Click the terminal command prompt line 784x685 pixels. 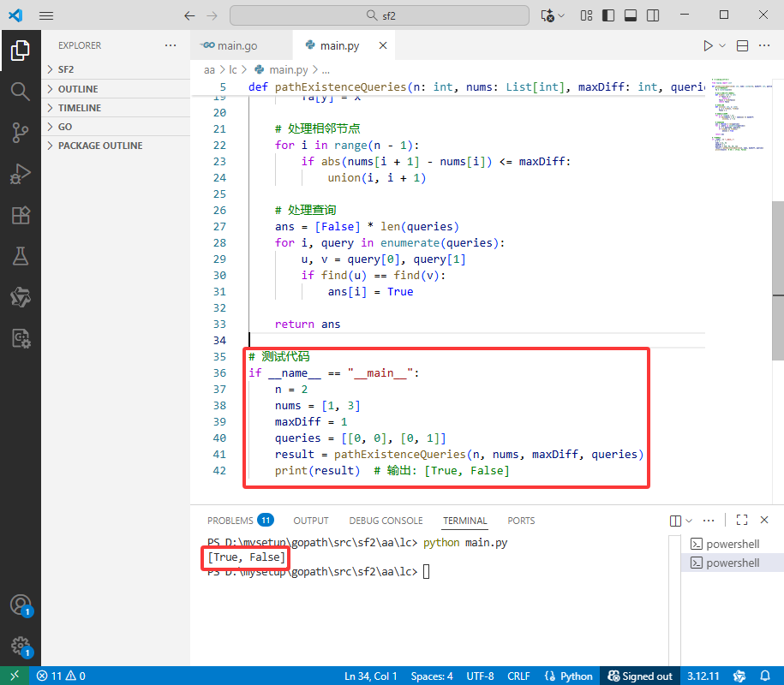click(318, 572)
